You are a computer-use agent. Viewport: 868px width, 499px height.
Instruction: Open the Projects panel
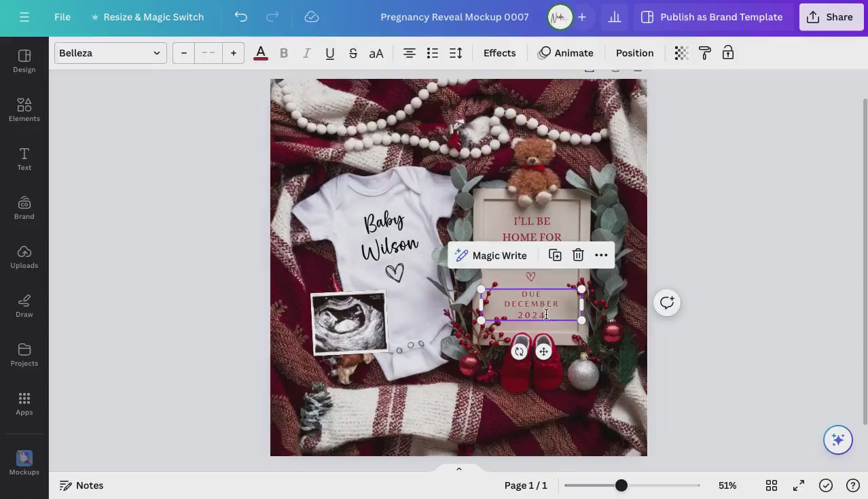point(24,355)
